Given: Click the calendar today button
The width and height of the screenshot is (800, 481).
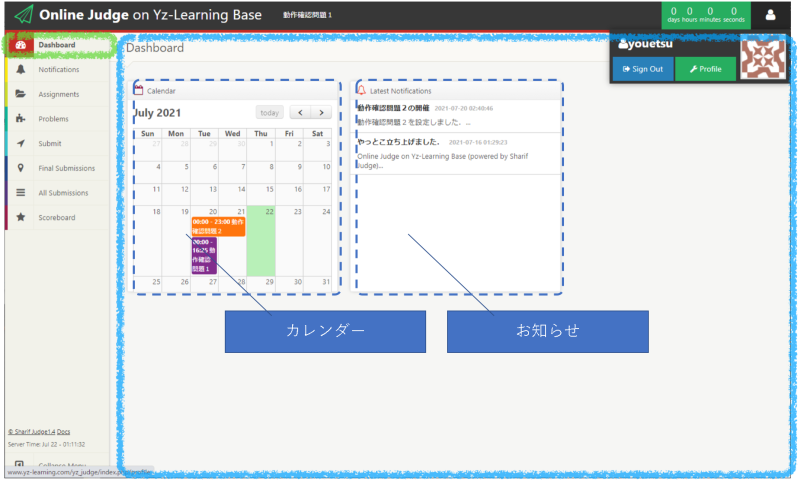Looking at the screenshot, I should (x=269, y=113).
